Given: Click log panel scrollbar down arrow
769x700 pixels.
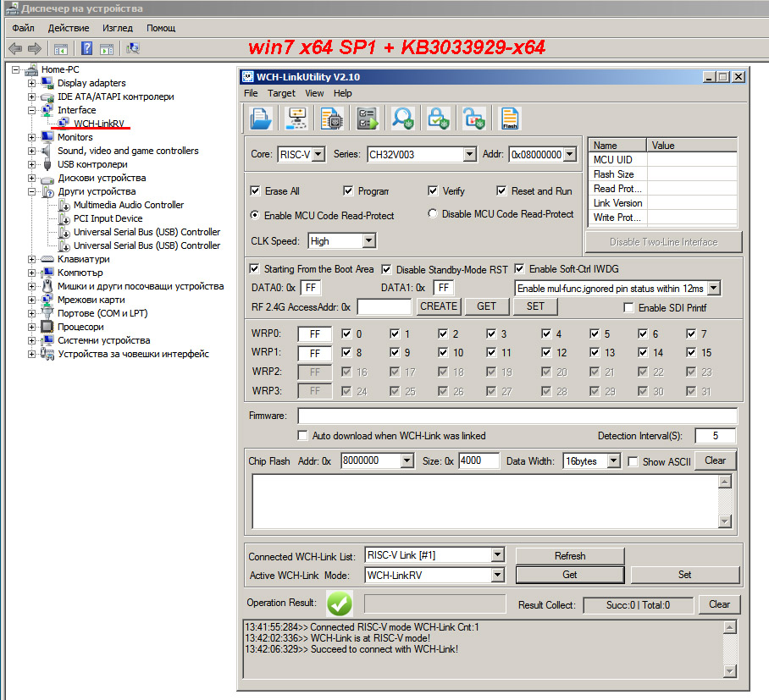Looking at the screenshot, I should pyautogui.click(x=730, y=671).
